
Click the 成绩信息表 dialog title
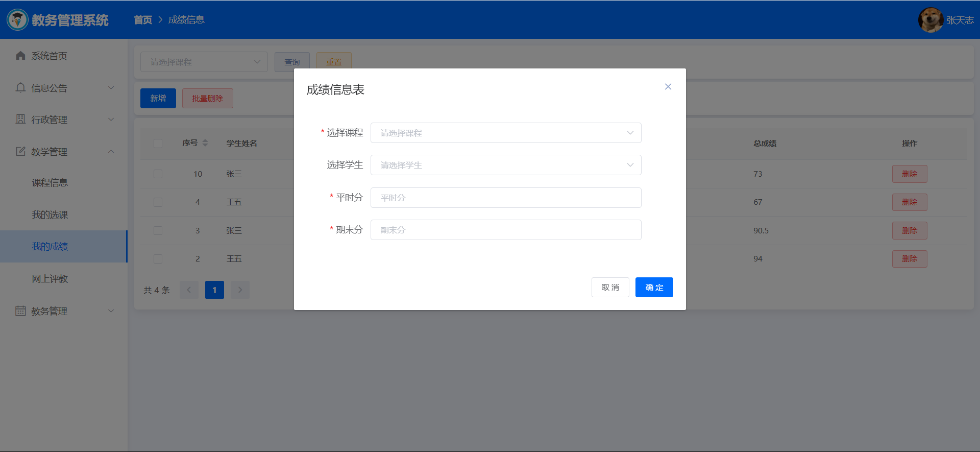pos(335,90)
